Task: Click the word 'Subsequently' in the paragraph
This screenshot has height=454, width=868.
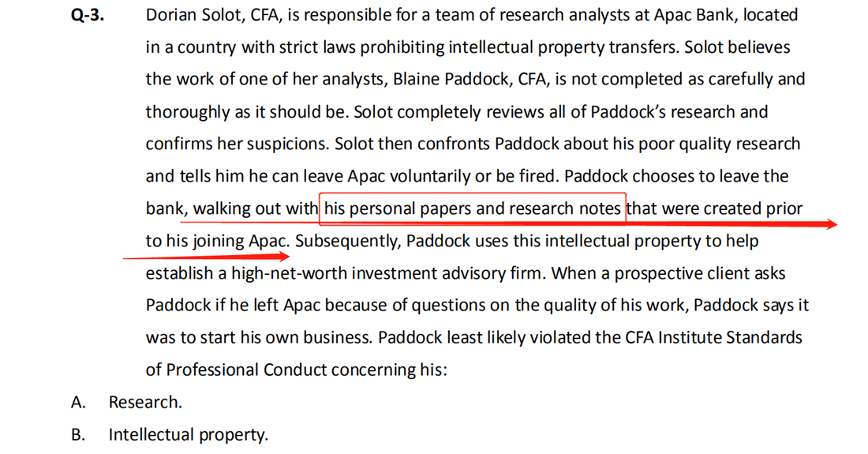Action: coord(348,241)
